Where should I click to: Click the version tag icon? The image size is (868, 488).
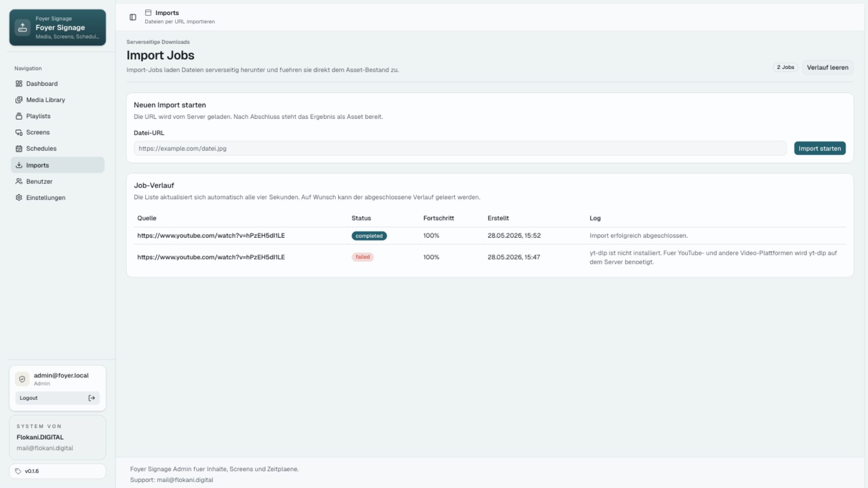coord(18,471)
